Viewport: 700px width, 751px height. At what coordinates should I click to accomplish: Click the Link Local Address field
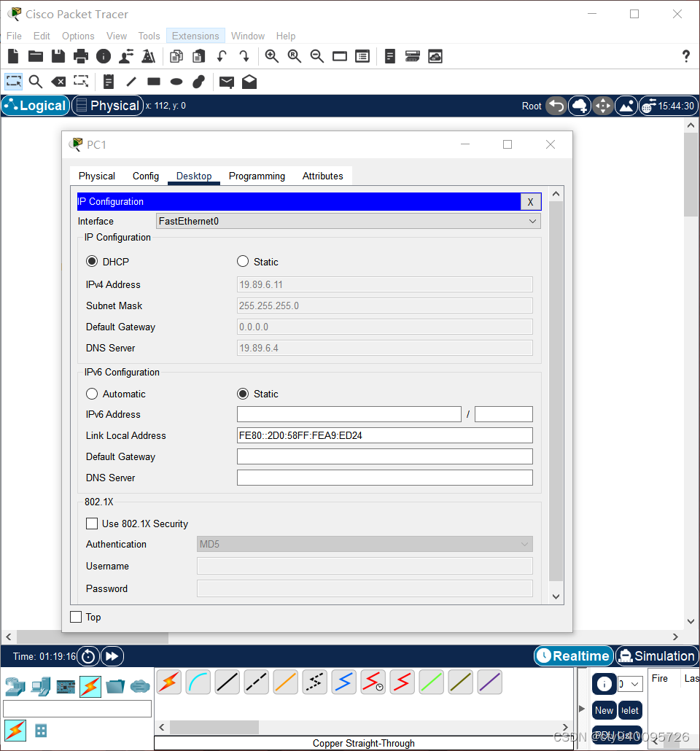click(x=385, y=435)
